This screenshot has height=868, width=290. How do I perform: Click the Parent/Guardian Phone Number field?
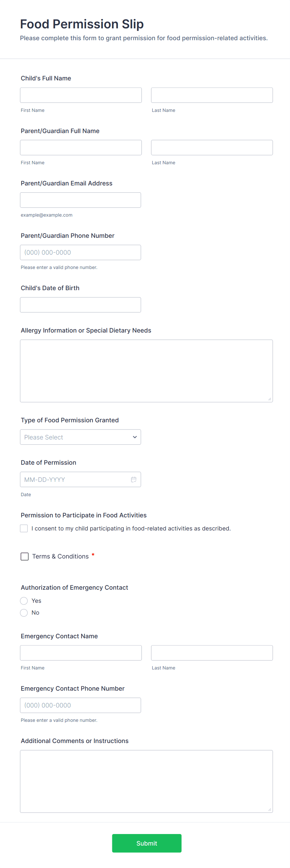(80, 252)
